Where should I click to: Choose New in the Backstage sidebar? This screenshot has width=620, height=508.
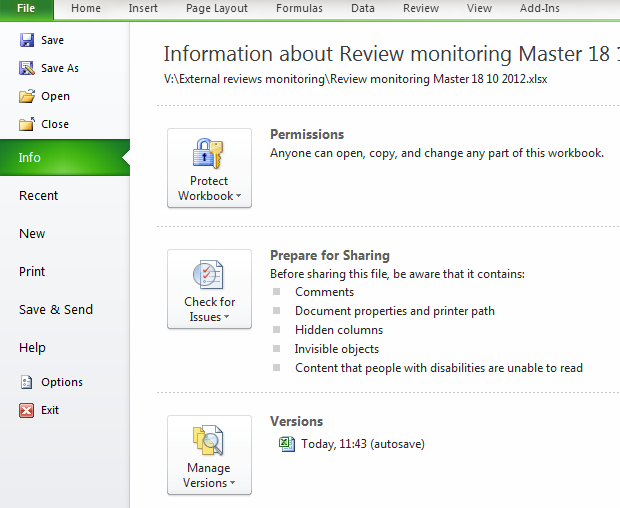(32, 234)
